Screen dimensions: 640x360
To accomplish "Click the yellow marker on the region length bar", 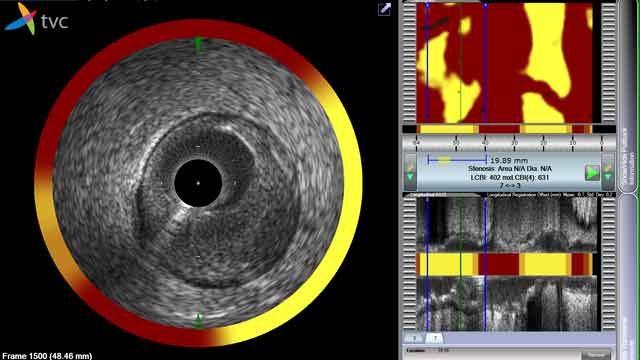I will pos(443,160).
